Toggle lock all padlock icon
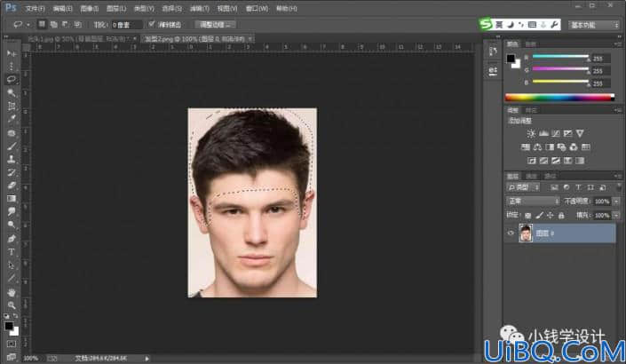 click(561, 216)
